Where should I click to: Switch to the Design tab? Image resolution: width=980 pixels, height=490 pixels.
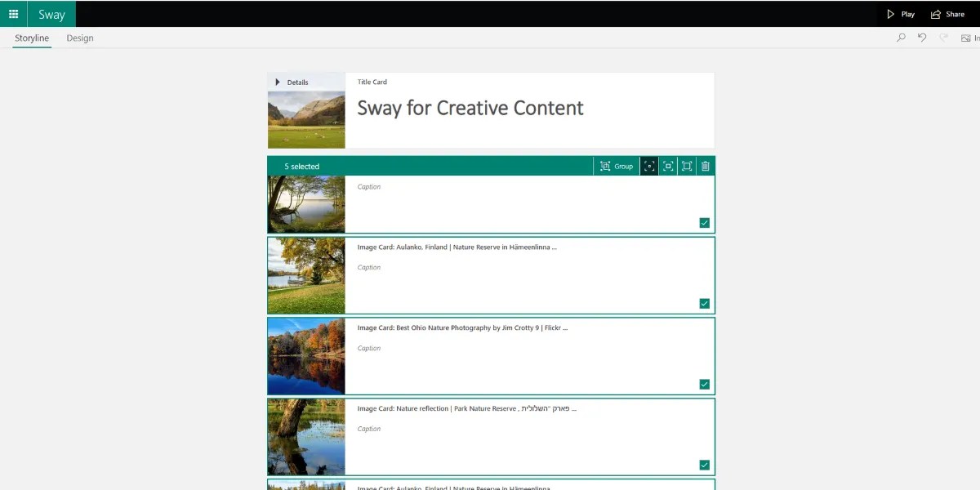point(79,38)
